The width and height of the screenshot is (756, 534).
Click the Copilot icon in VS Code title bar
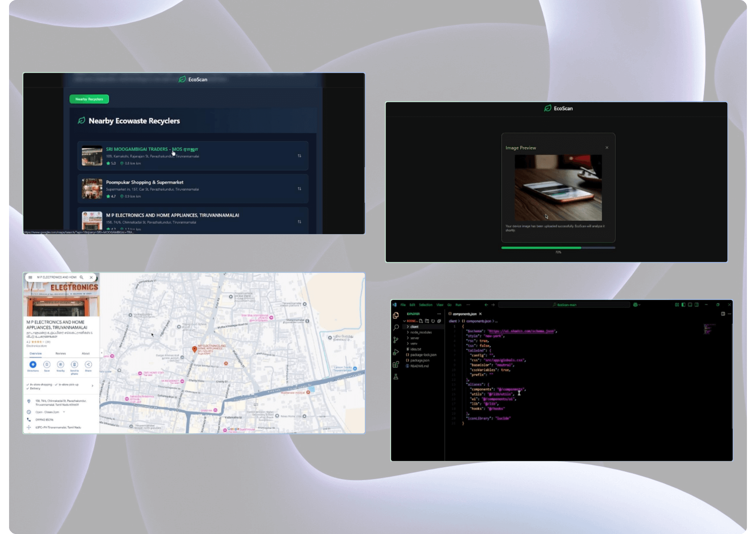click(636, 305)
